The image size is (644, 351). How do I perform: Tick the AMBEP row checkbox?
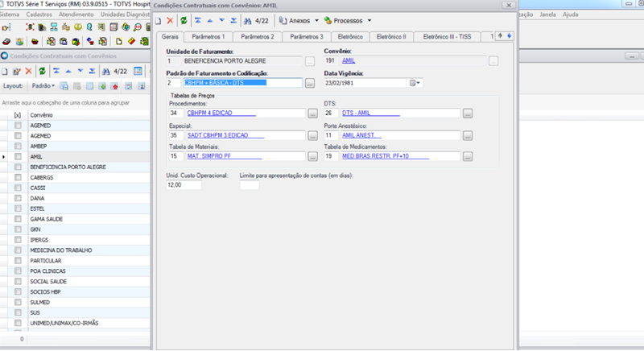coord(18,147)
